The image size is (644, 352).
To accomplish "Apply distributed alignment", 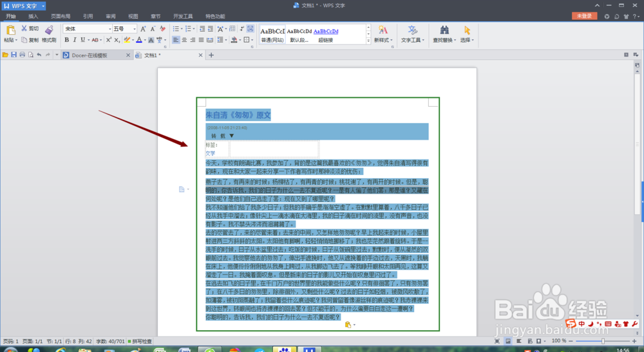I will point(210,40).
